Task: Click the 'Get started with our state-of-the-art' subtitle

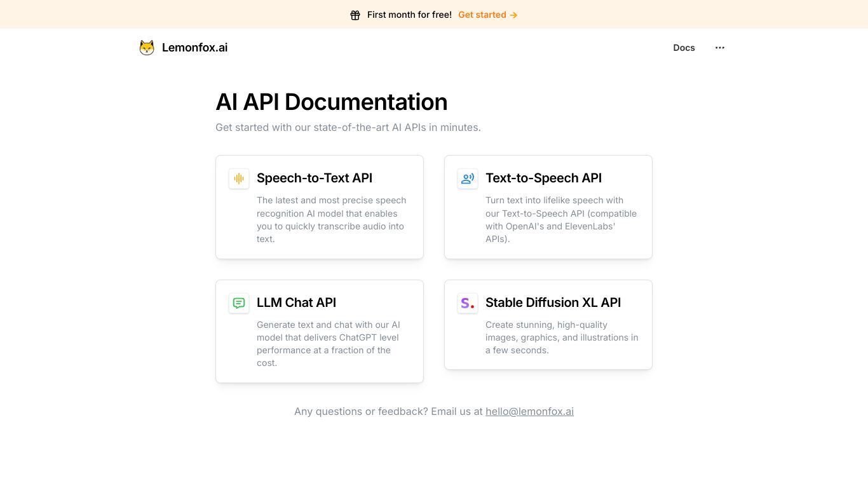Action: (x=348, y=127)
